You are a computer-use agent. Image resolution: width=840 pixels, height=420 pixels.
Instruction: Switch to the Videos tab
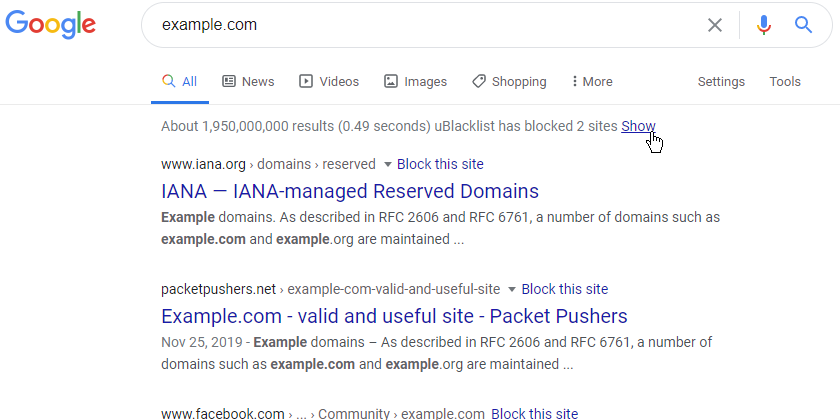click(x=329, y=81)
